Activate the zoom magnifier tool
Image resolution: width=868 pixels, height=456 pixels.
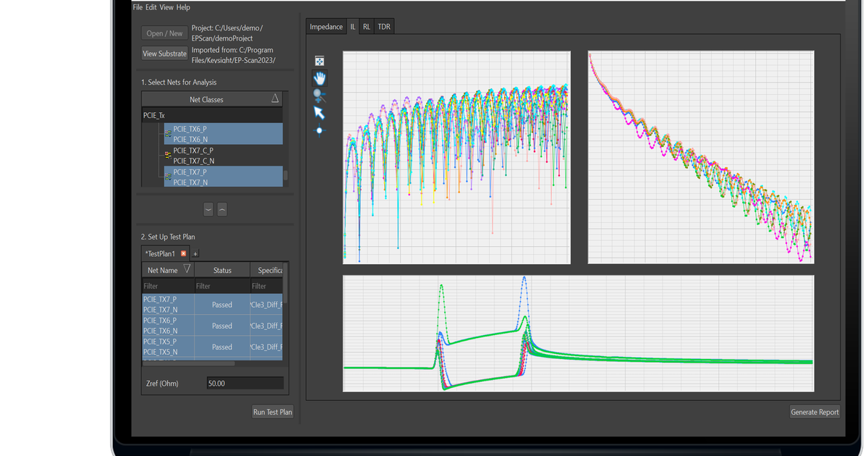coord(319,96)
